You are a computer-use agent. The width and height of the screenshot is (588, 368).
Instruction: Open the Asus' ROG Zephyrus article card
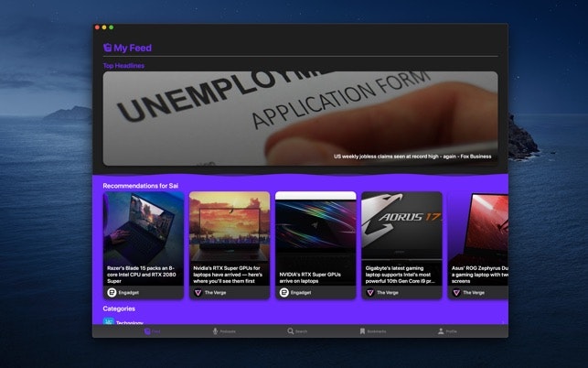(x=478, y=245)
